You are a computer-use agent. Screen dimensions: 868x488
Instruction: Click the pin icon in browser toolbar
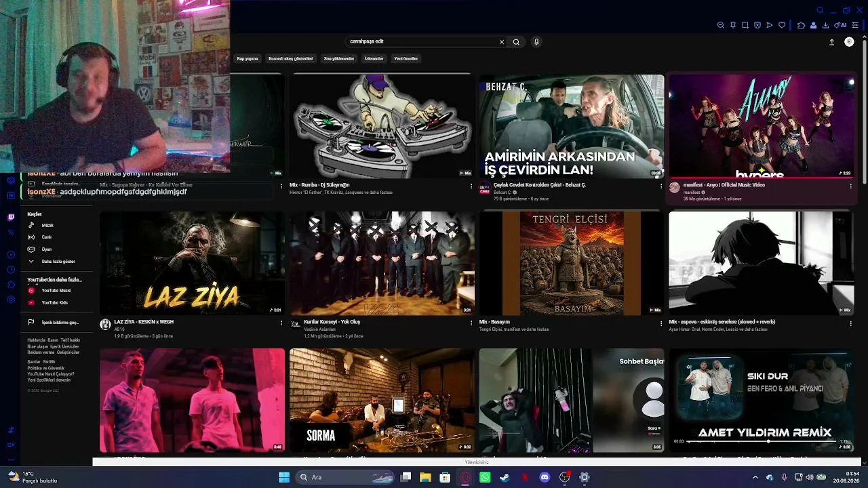click(733, 25)
